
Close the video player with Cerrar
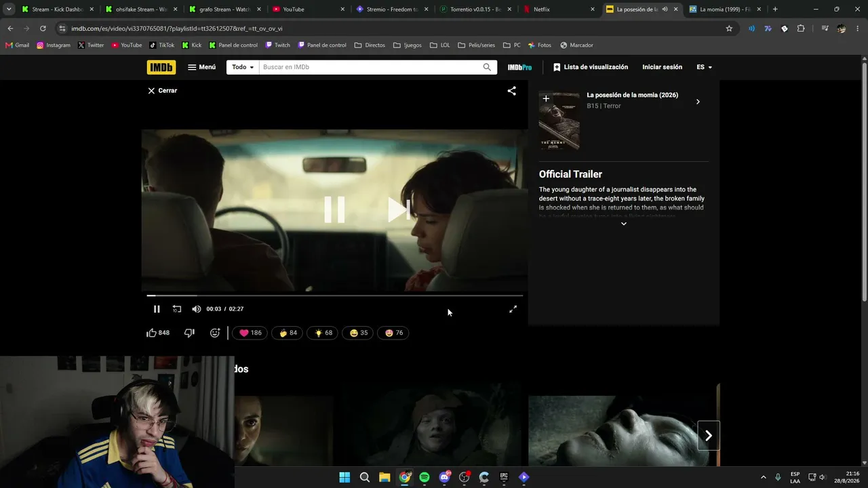click(x=162, y=91)
